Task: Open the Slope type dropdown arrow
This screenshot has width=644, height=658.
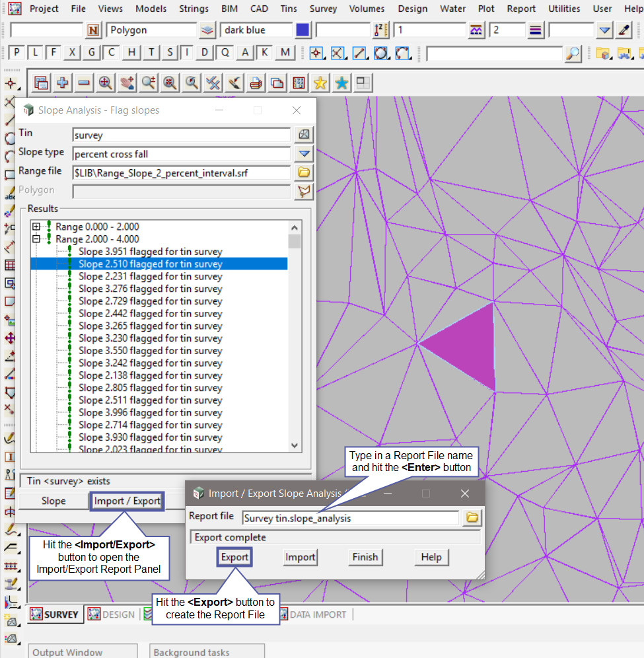Action: (x=304, y=154)
